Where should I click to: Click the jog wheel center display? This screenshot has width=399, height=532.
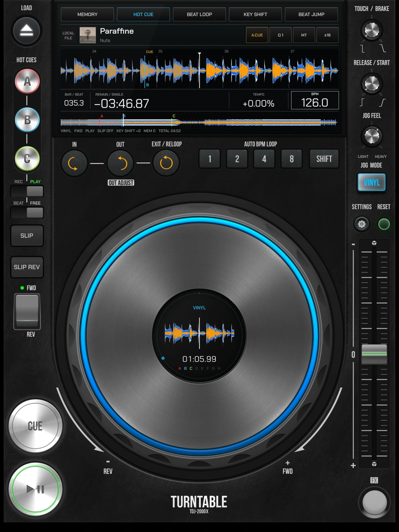pos(199,335)
